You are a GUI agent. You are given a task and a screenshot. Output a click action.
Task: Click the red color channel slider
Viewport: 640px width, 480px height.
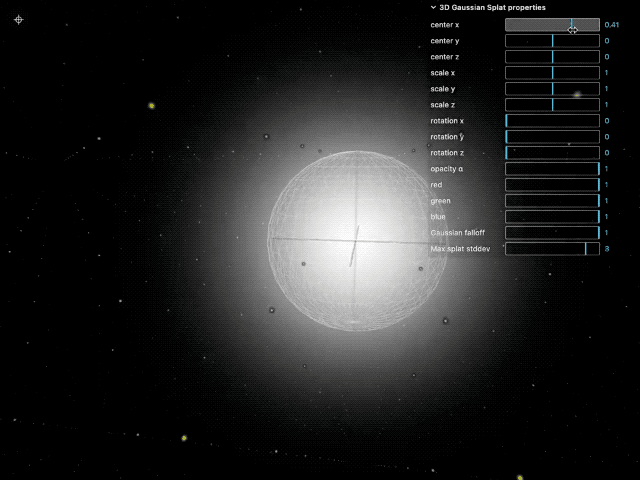tap(552, 185)
